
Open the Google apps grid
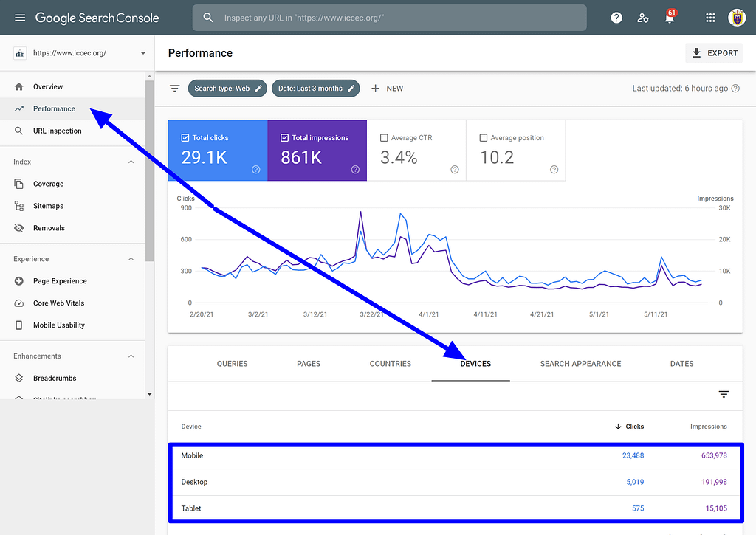710,18
